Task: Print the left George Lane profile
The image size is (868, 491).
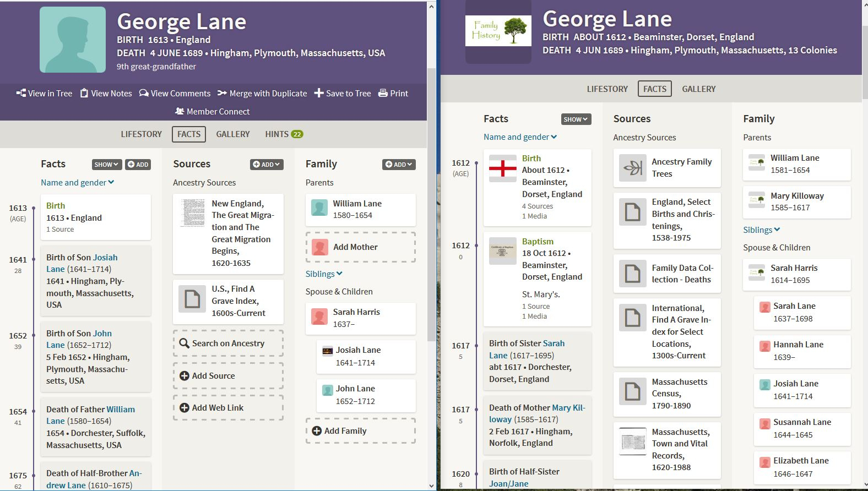Action: [x=393, y=93]
